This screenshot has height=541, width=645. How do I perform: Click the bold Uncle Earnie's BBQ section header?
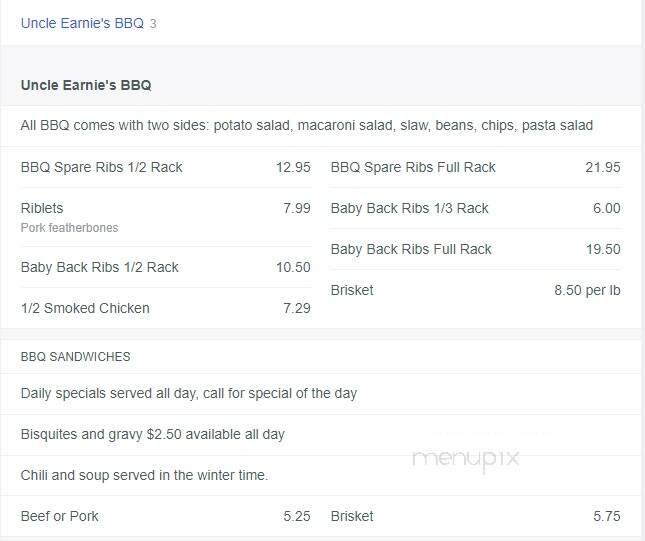tap(86, 85)
